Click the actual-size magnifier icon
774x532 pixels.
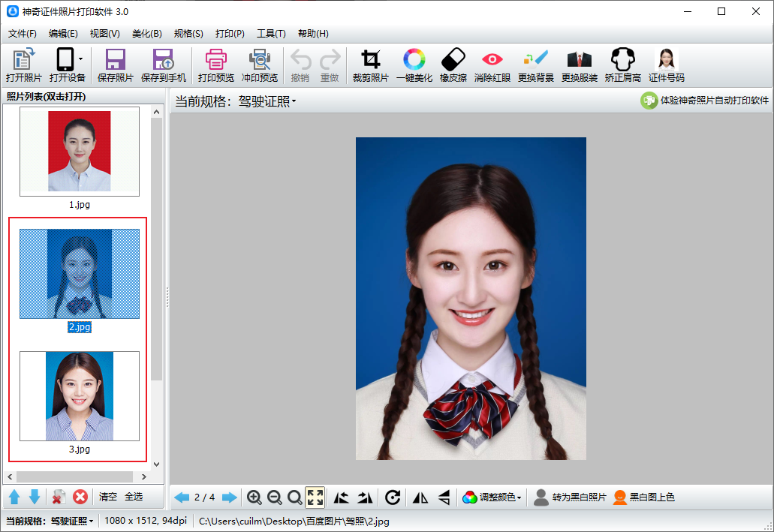pyautogui.click(x=295, y=497)
